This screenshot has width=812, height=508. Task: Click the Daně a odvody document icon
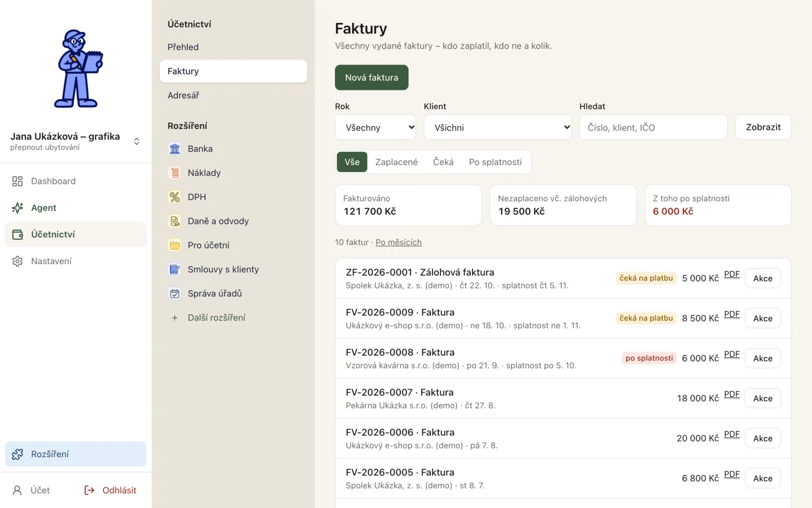175,221
